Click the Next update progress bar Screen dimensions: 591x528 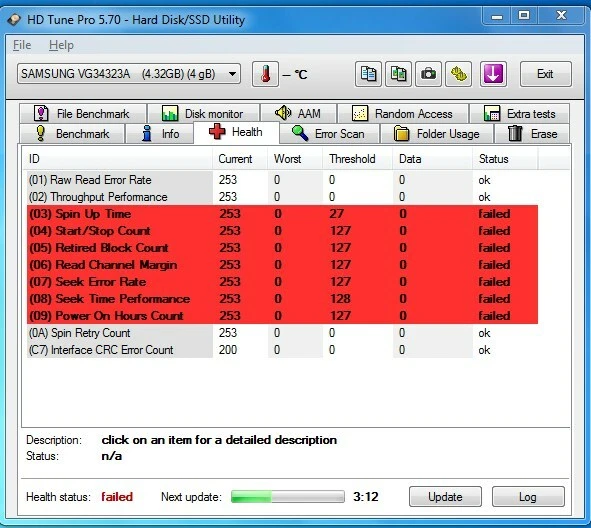pyautogui.click(x=288, y=497)
